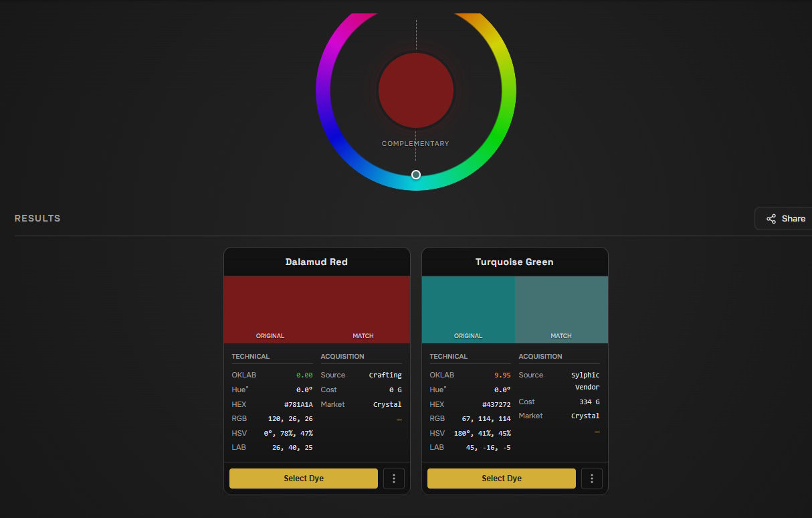Open more options menu for Turquoise Green
The height and width of the screenshot is (518, 812).
tap(592, 479)
